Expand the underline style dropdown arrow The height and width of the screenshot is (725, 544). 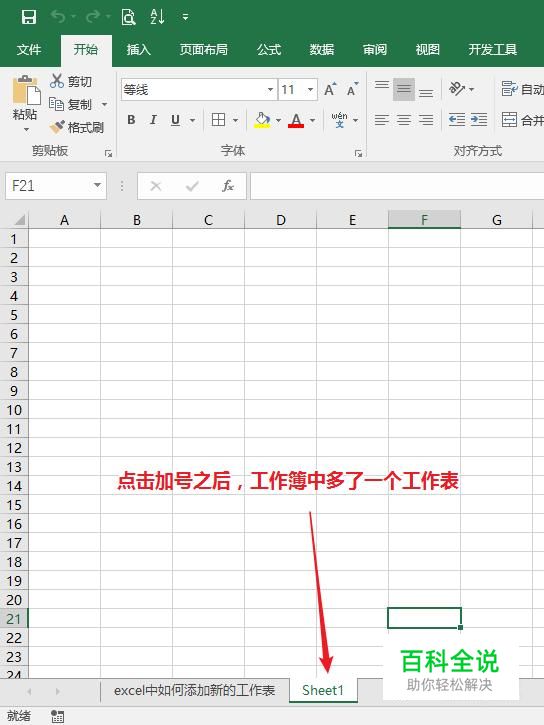pos(192,121)
